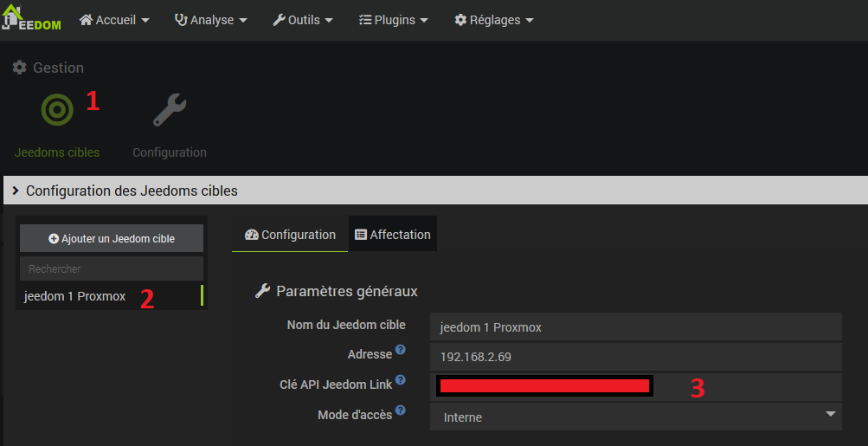Switch to the Affectation tab

[x=393, y=235]
